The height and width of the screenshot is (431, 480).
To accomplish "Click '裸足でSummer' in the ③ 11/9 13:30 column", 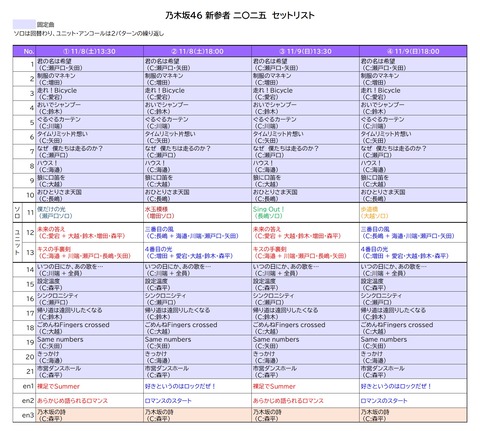I will coord(274,386).
